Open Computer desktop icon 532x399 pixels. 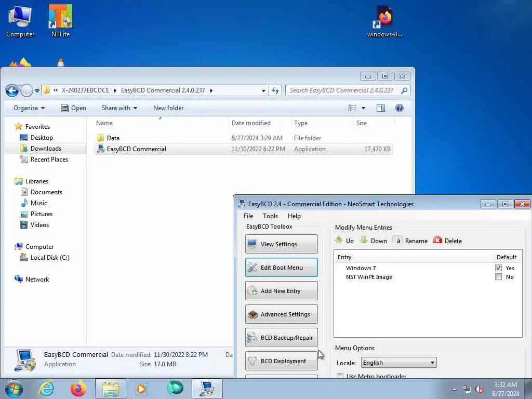point(20,21)
